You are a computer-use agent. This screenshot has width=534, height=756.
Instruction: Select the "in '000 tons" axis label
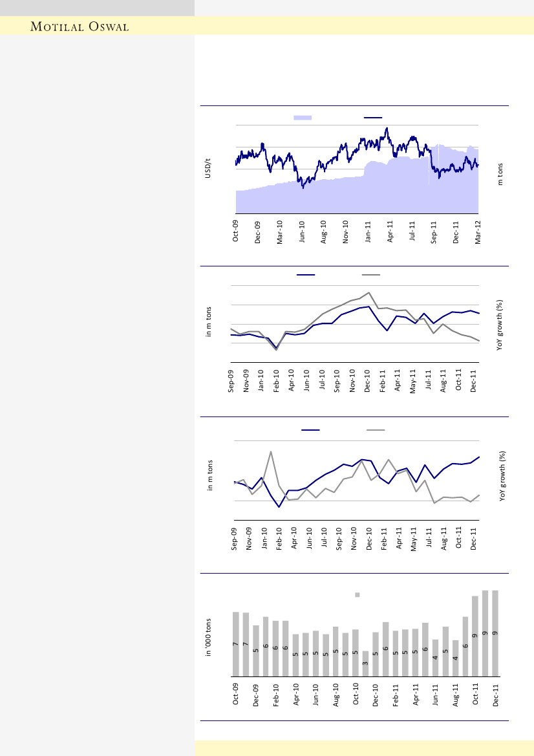[209, 637]
